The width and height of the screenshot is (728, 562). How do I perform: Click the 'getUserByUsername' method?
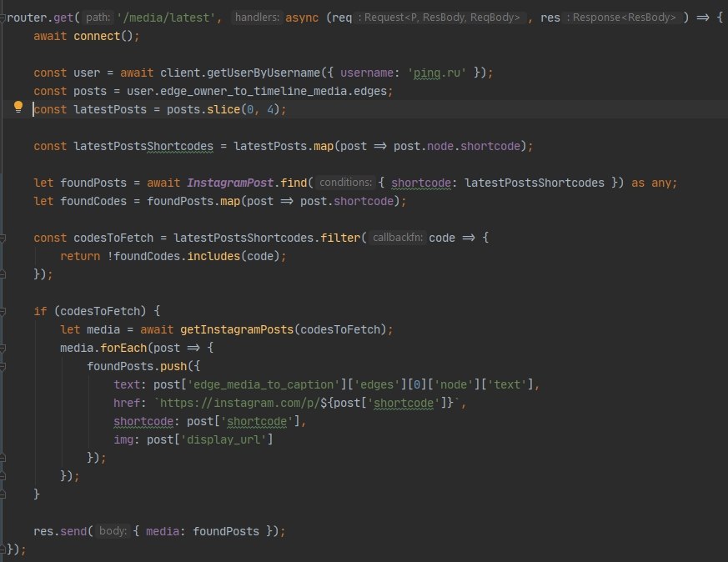click(x=264, y=73)
